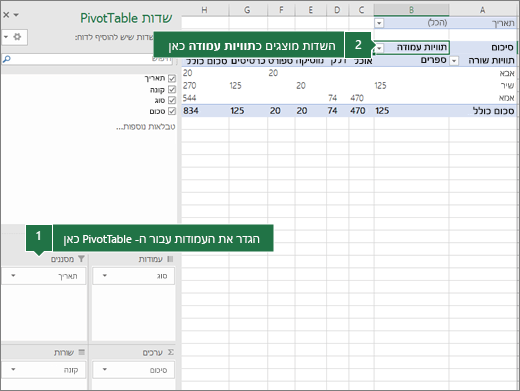Open the (הכל) date filter dropdown in cell B1
Screen dimensions: 520x391
click(379, 23)
